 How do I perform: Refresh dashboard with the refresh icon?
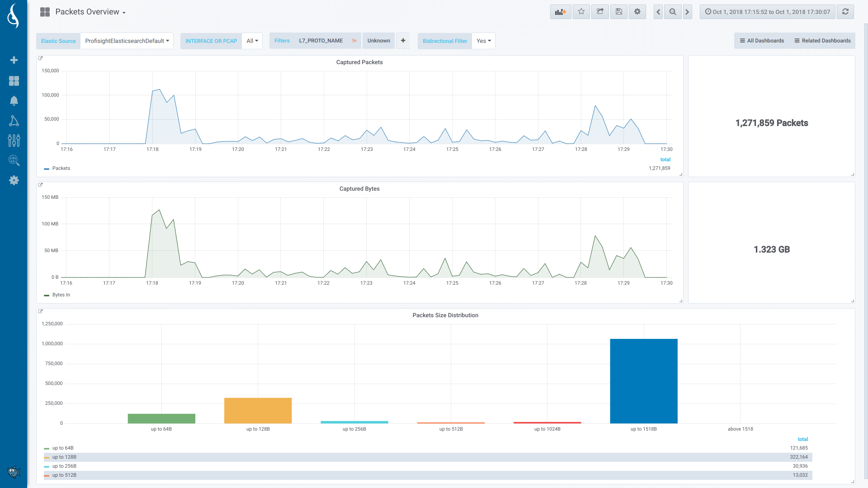(x=845, y=12)
